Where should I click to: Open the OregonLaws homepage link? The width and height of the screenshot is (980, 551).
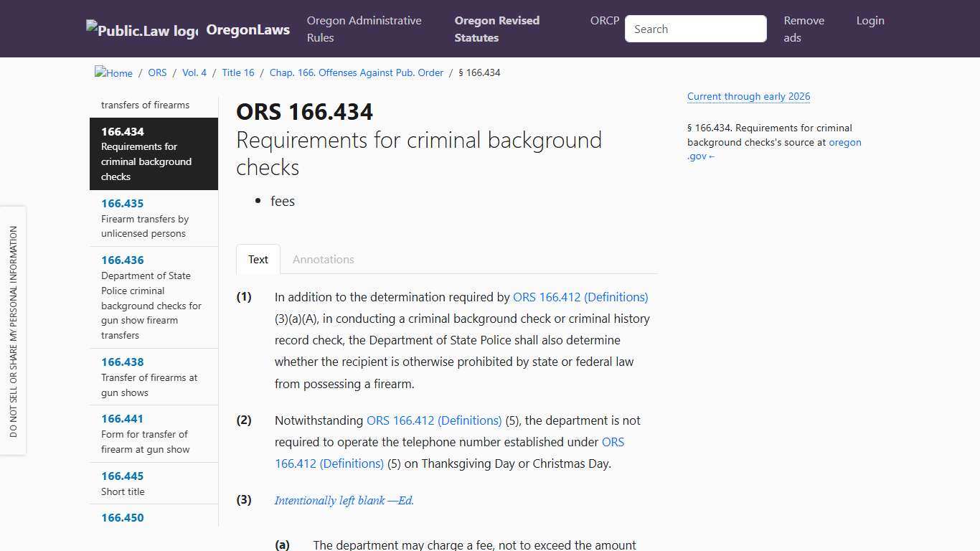click(248, 29)
